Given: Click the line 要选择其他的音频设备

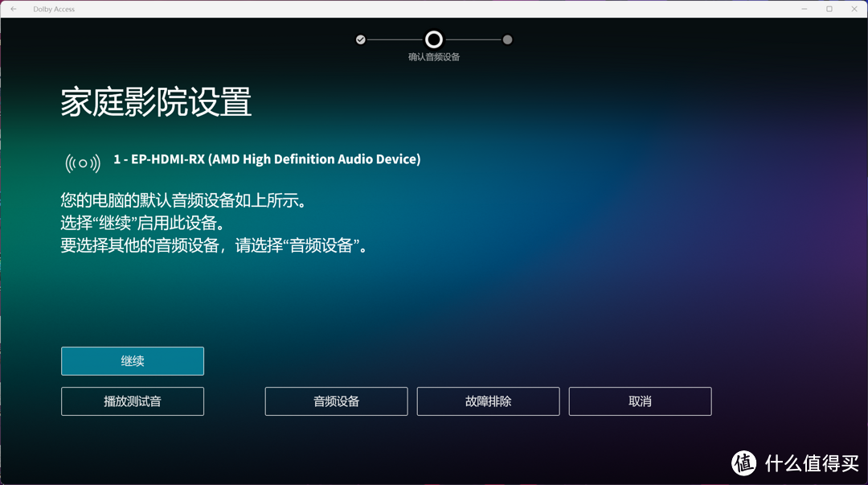Looking at the screenshot, I should pos(214,245).
